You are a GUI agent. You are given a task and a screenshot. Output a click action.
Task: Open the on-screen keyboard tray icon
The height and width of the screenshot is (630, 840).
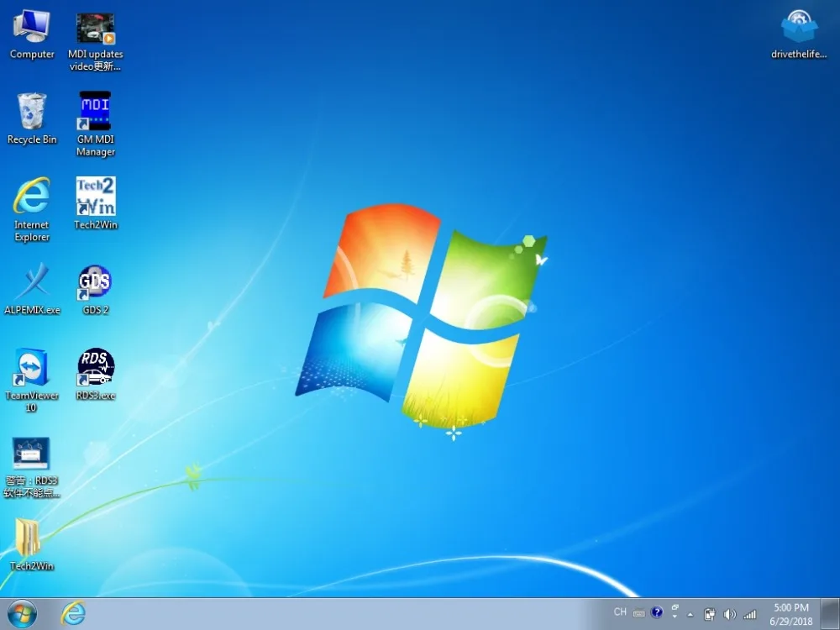tap(638, 613)
